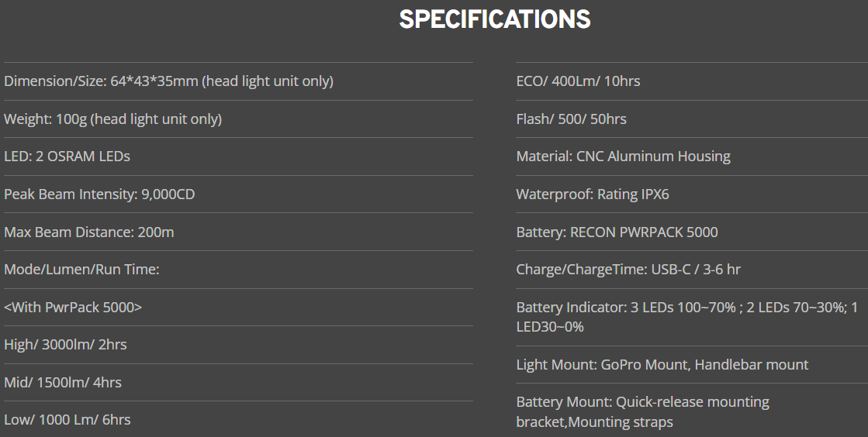Select the Material CNC Aluminum Housing text

[x=623, y=157]
